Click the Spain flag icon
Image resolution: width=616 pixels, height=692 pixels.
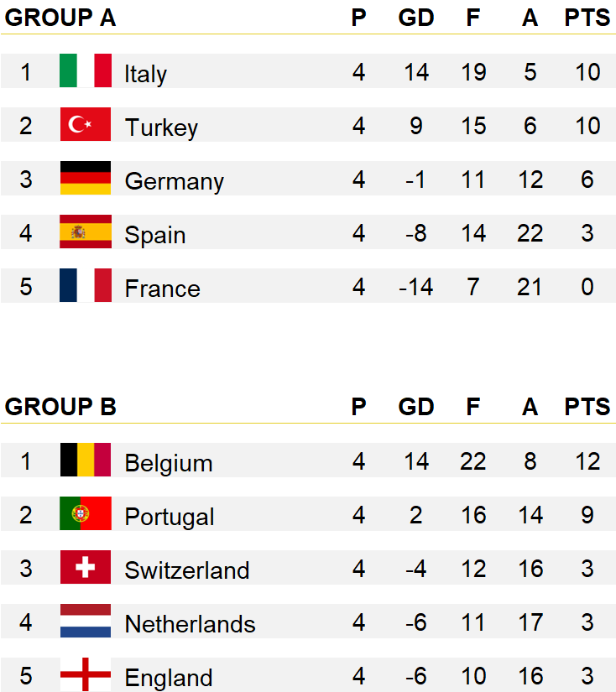pos(86,232)
